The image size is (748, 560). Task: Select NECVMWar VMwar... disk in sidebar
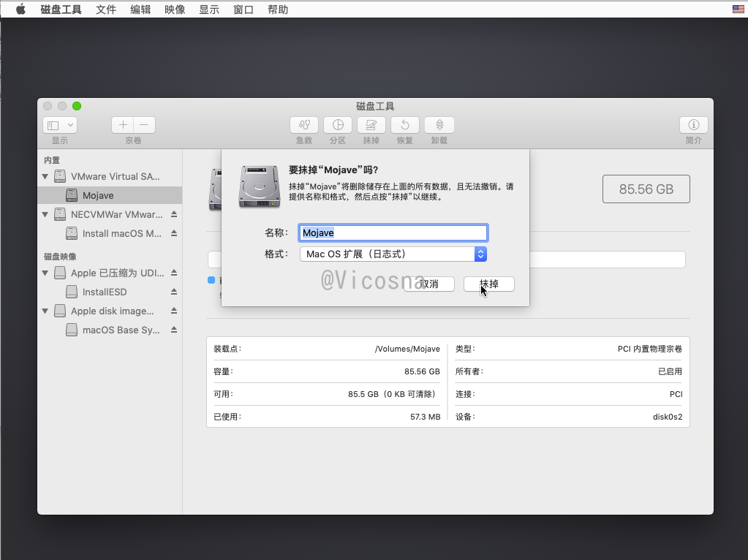(110, 215)
